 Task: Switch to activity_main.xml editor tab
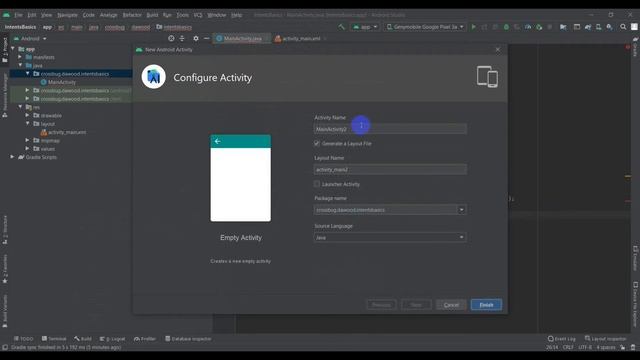pyautogui.click(x=301, y=38)
